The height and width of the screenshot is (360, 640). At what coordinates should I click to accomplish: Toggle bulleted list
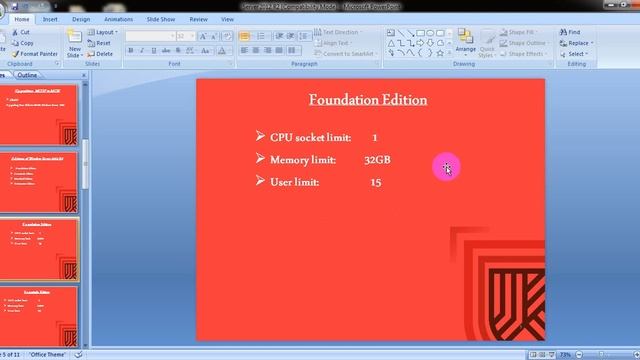point(244,36)
